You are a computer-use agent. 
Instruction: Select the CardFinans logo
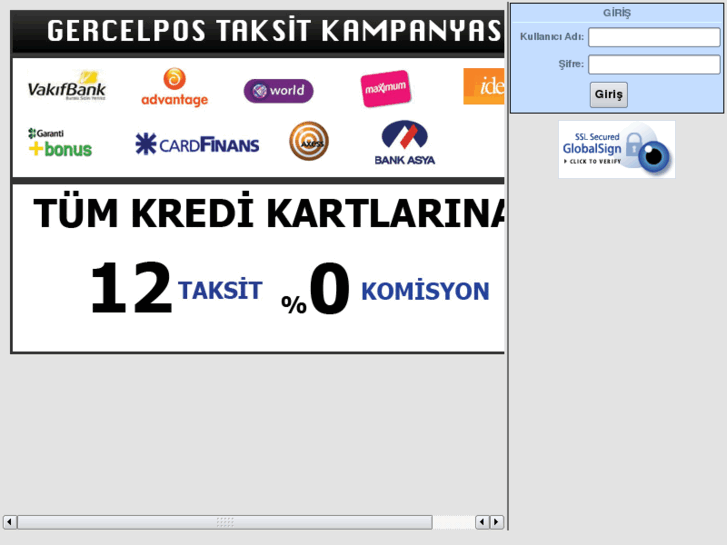pyautogui.click(x=197, y=144)
